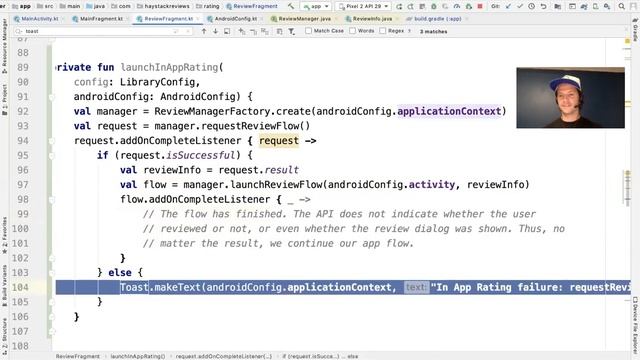Collapse the else block fold at line 103
This screenshot has height=360, width=640.
[x=52, y=273]
